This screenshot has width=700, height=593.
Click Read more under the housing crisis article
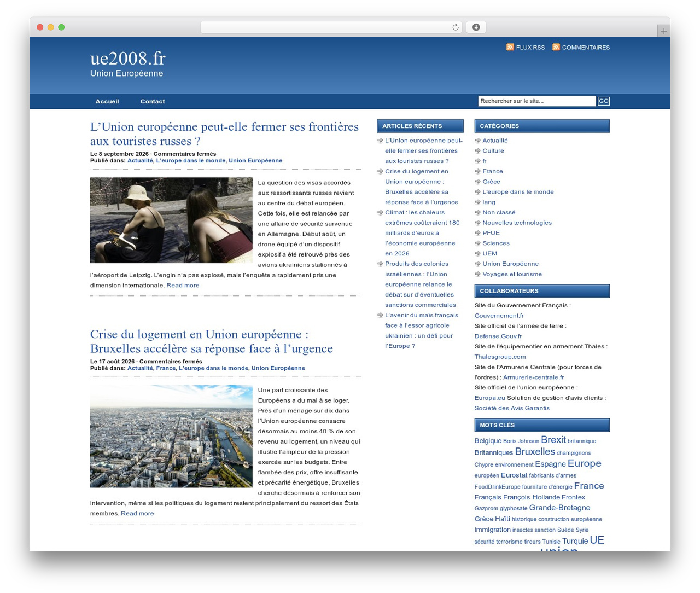coord(137,514)
